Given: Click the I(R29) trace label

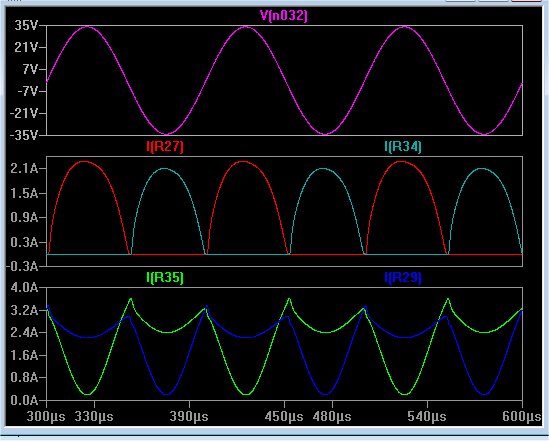Looking at the screenshot, I should coord(403,278).
